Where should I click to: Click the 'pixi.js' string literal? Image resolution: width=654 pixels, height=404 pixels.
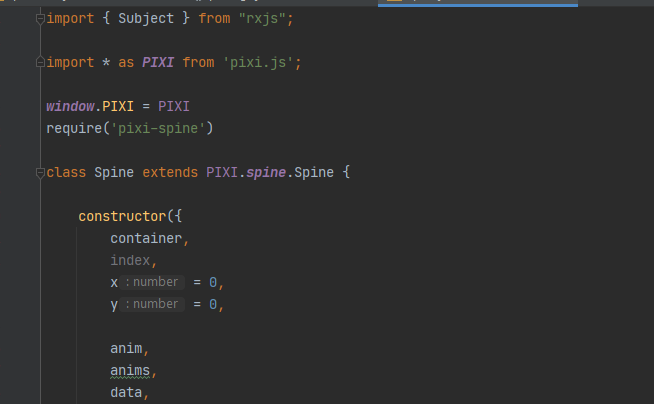[x=259, y=63]
